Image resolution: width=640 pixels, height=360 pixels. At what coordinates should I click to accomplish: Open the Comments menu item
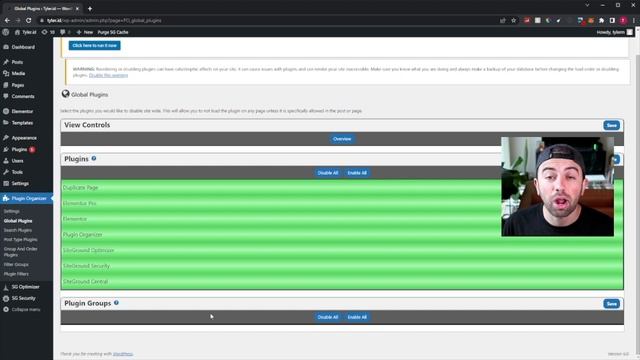tap(23, 96)
